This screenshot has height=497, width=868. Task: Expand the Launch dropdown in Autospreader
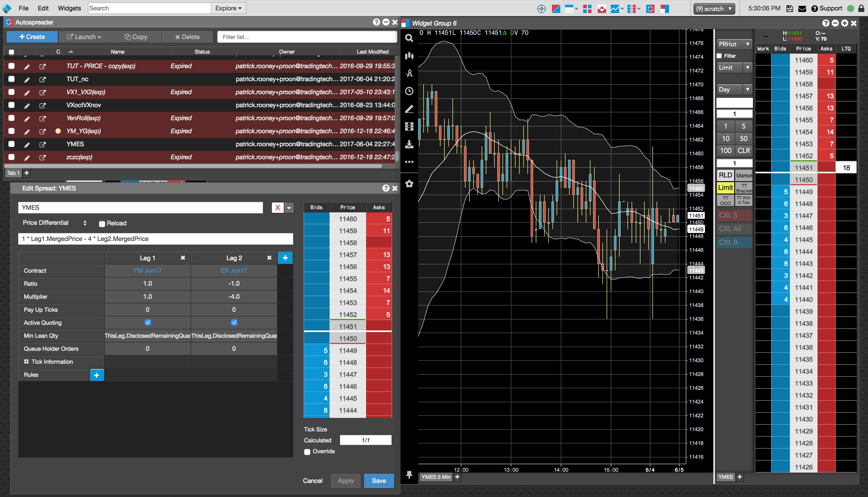[x=84, y=37]
